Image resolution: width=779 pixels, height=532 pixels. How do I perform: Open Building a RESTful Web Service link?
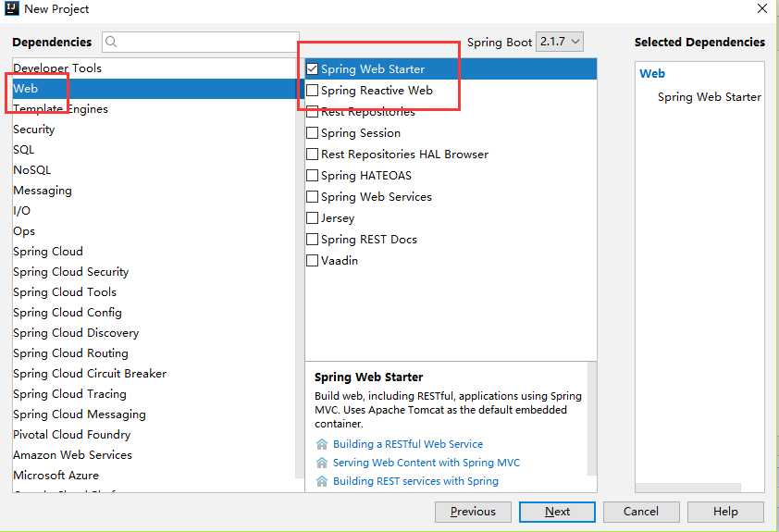pos(408,444)
